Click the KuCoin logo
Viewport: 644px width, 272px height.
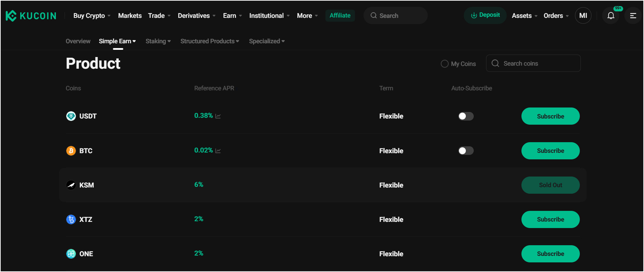(x=31, y=16)
